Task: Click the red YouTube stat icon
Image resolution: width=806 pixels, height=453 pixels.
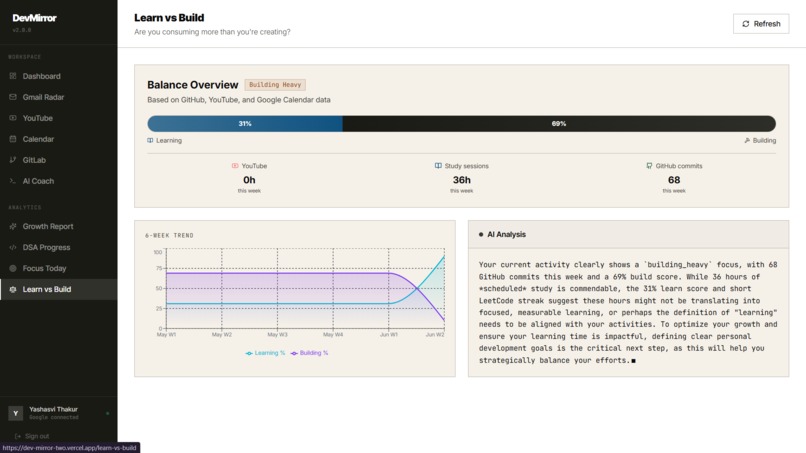Action: [x=235, y=166]
